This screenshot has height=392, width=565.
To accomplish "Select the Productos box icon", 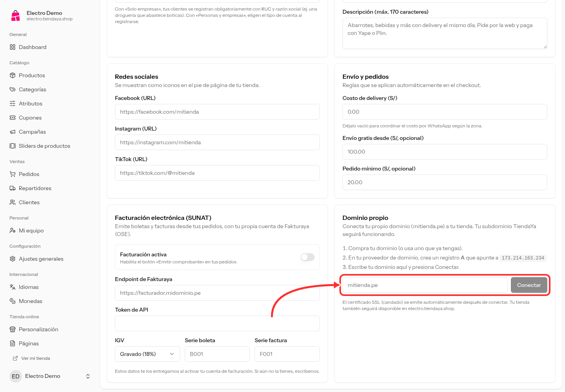I will (x=13, y=75).
